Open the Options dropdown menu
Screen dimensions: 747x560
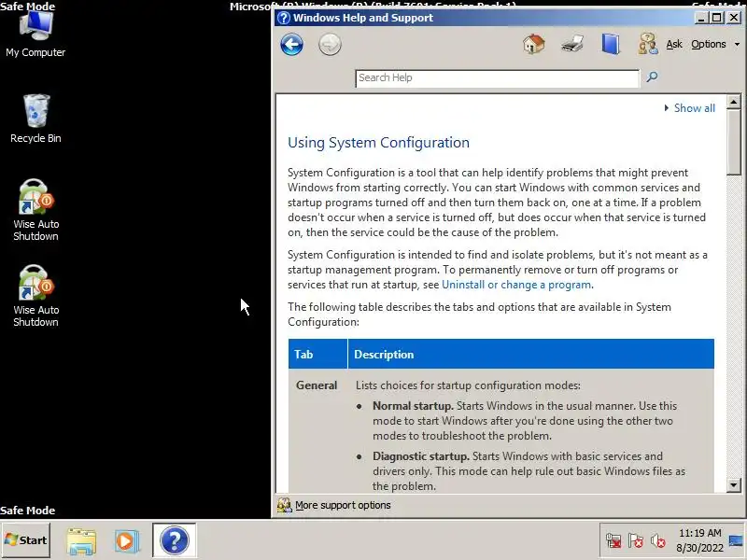[x=715, y=44]
